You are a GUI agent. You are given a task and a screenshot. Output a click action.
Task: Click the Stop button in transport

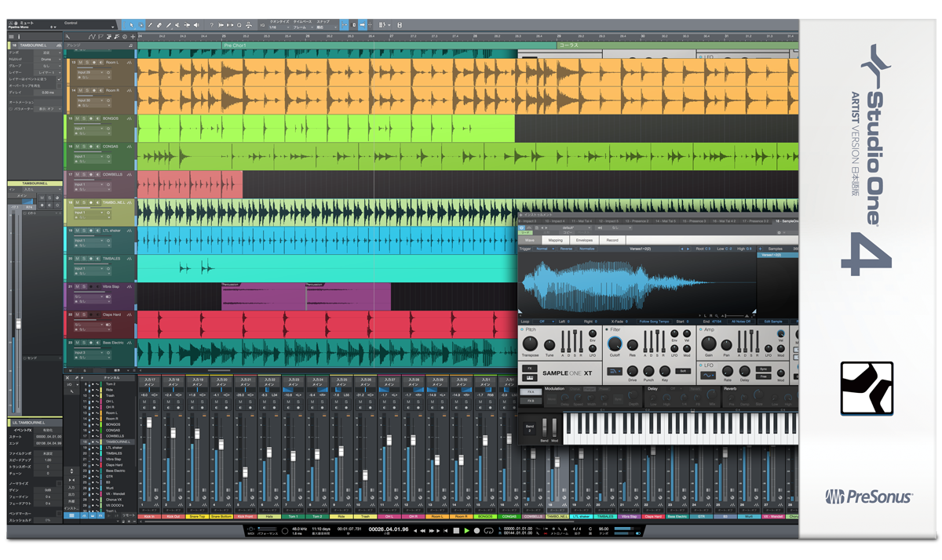click(x=456, y=531)
